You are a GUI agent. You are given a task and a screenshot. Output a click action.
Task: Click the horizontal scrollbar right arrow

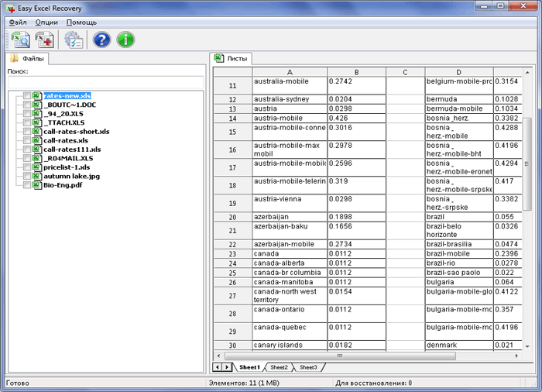516,356
